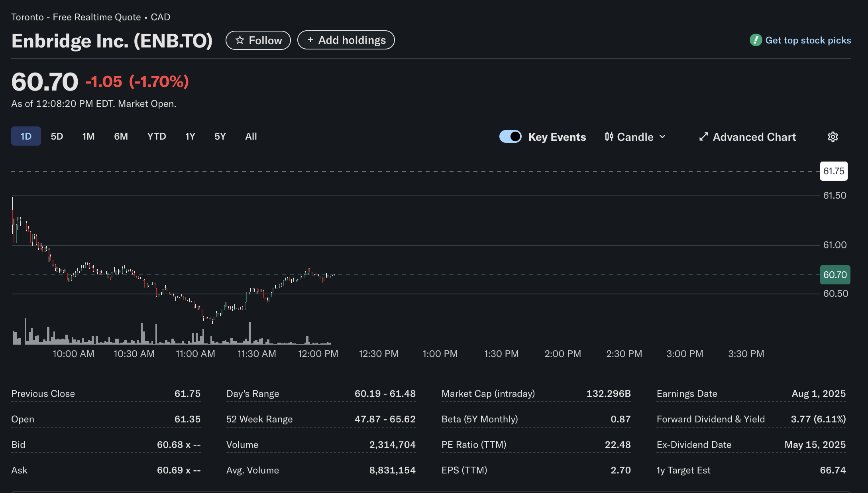Click the EPS (TTM) label

pos(464,470)
